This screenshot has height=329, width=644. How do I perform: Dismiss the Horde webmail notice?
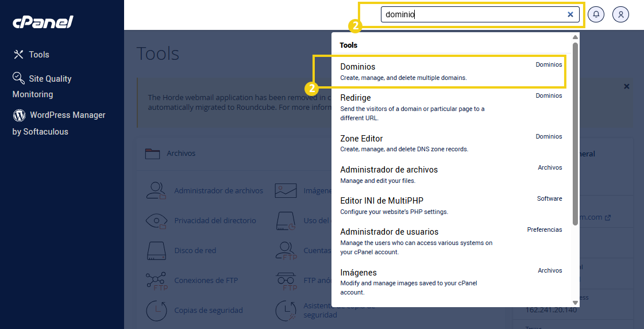point(626,86)
